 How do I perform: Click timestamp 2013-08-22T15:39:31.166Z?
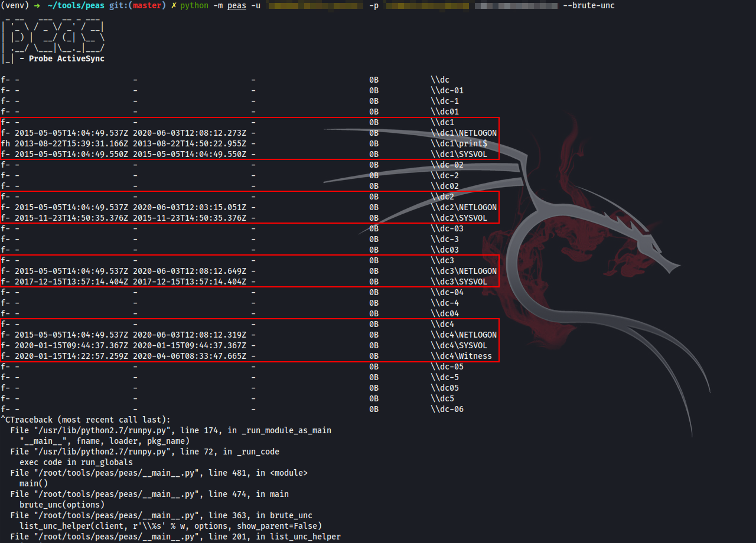[71, 143]
